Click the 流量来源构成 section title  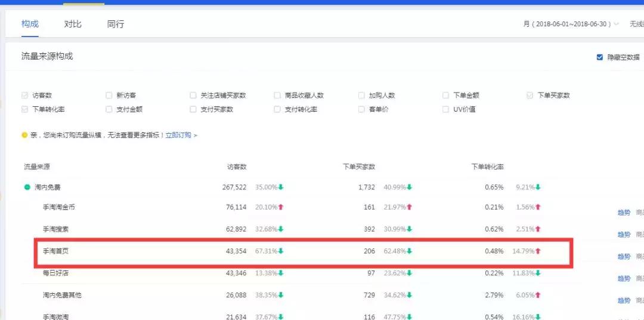[x=47, y=56]
